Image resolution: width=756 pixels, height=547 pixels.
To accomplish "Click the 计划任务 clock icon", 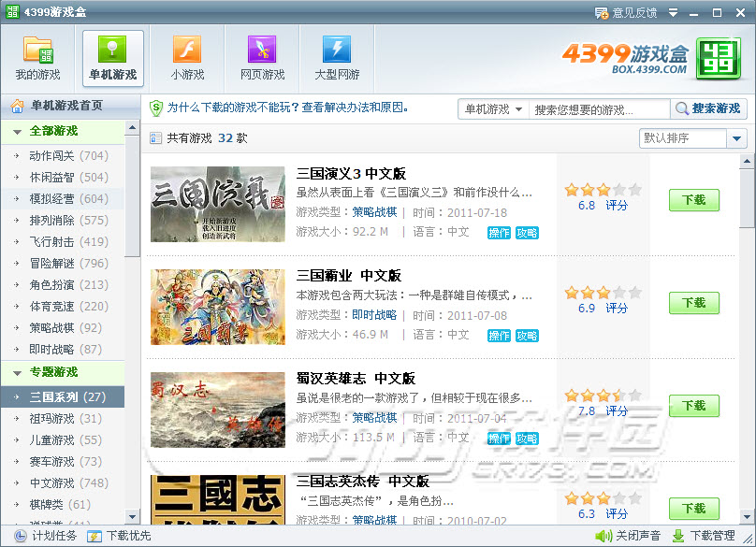I will point(21,536).
